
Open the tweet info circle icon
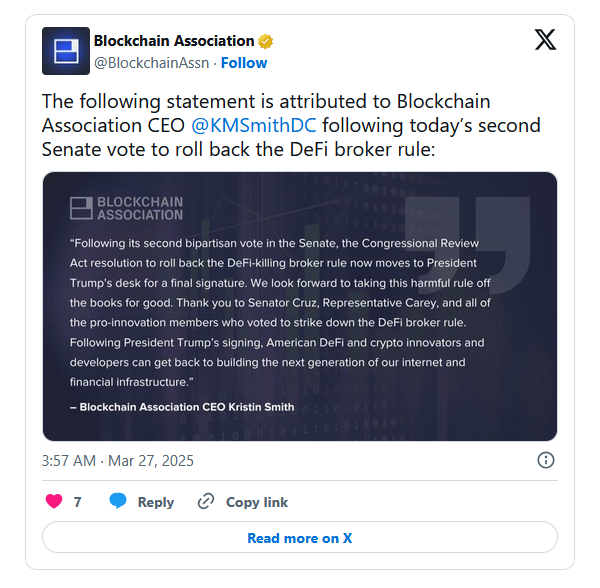[546, 460]
